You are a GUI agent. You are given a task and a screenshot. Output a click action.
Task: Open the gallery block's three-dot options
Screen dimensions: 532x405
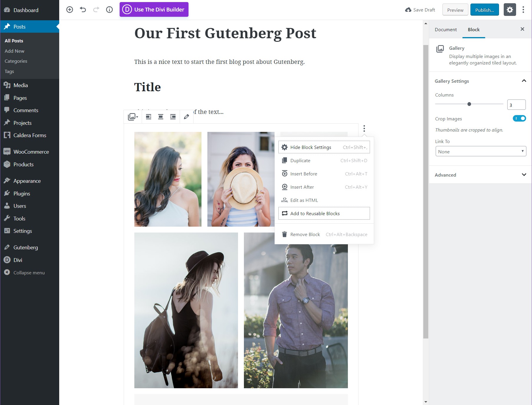point(364,128)
